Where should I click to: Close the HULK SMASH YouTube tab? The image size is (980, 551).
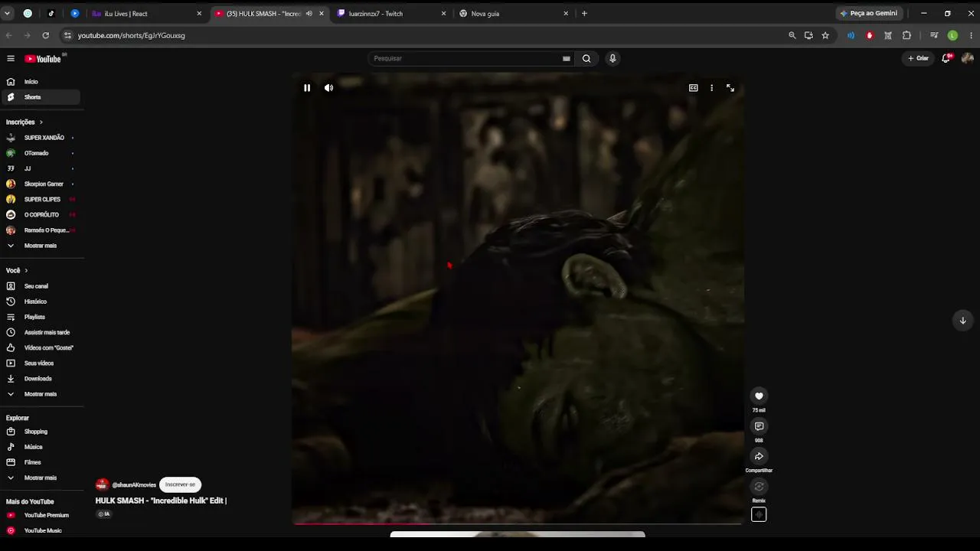322,14
